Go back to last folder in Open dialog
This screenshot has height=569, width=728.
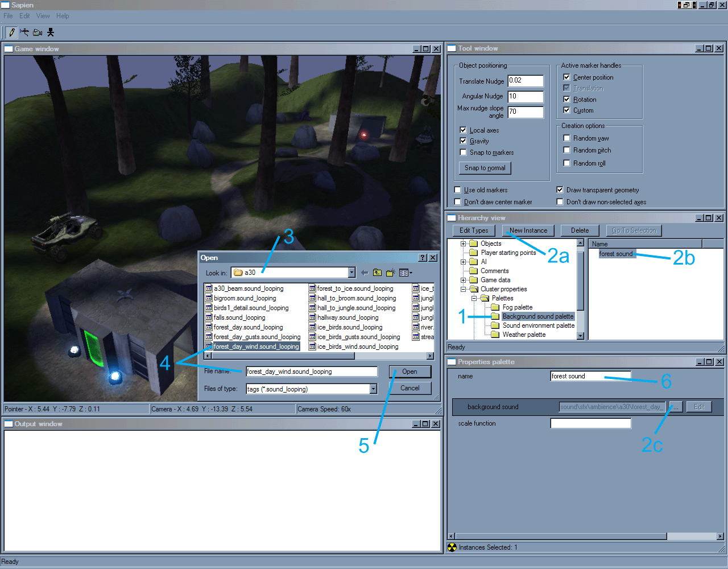coord(365,273)
